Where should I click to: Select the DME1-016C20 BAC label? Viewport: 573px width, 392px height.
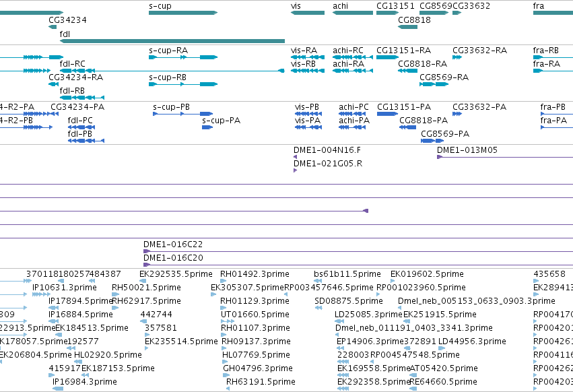173,258
